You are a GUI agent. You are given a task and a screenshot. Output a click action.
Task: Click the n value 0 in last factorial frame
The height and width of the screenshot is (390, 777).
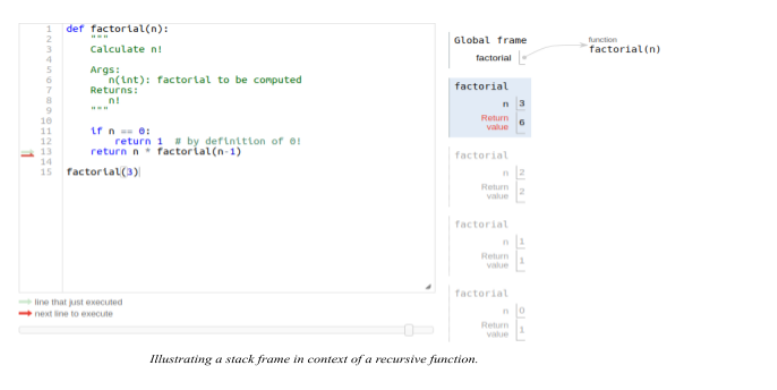coord(522,311)
